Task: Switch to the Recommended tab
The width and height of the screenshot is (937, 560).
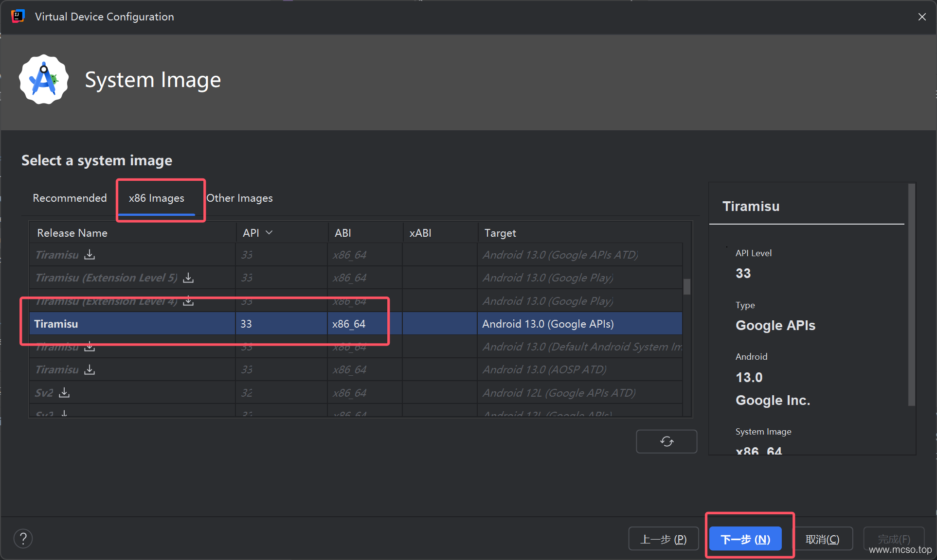Action: click(x=70, y=198)
